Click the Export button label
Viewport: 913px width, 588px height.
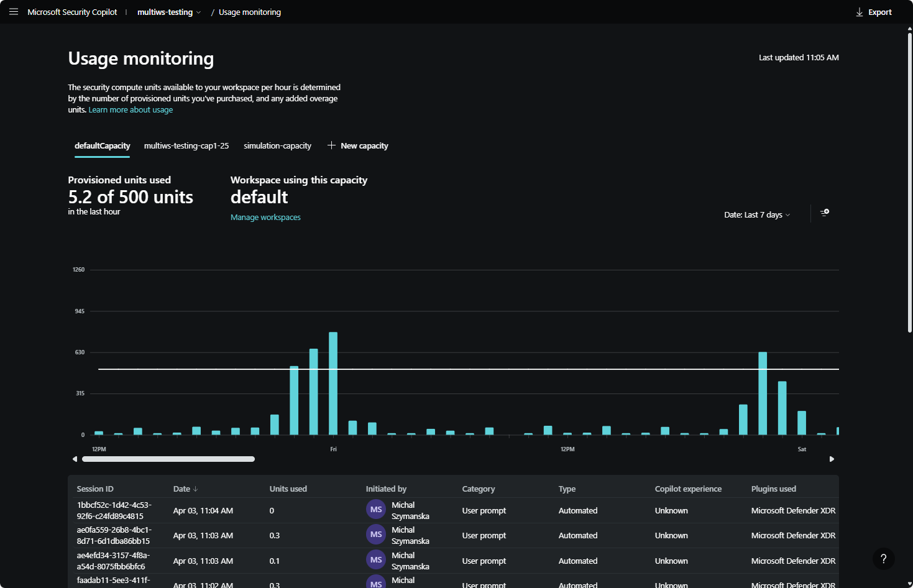coord(879,12)
